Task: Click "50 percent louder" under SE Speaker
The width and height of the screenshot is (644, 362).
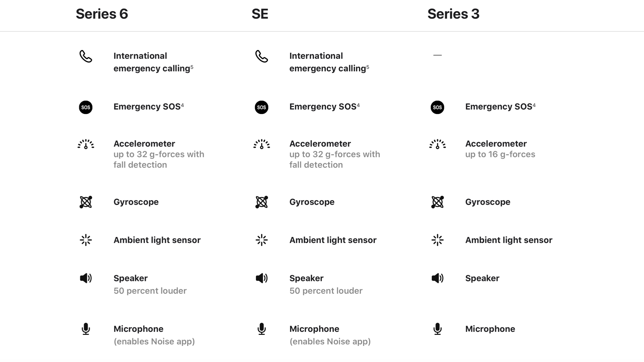Action: click(x=326, y=291)
